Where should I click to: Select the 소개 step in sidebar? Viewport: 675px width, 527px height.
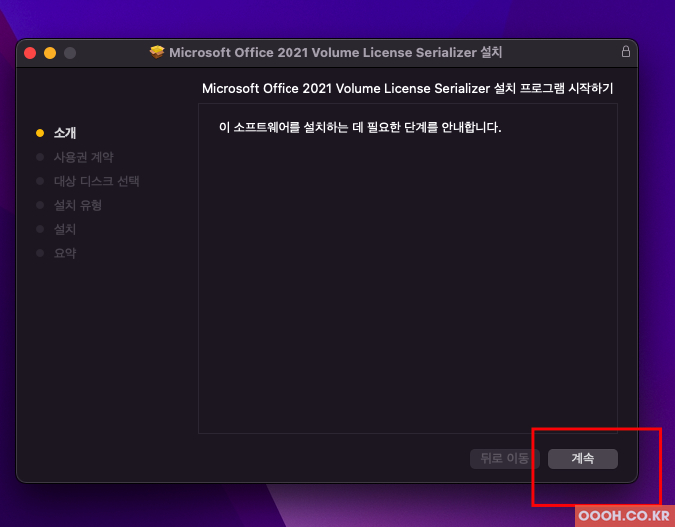[65, 133]
